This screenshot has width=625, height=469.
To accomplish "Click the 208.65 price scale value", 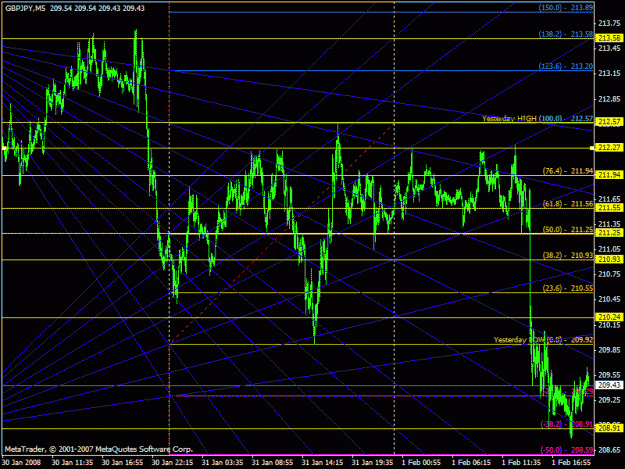I will [x=609, y=450].
